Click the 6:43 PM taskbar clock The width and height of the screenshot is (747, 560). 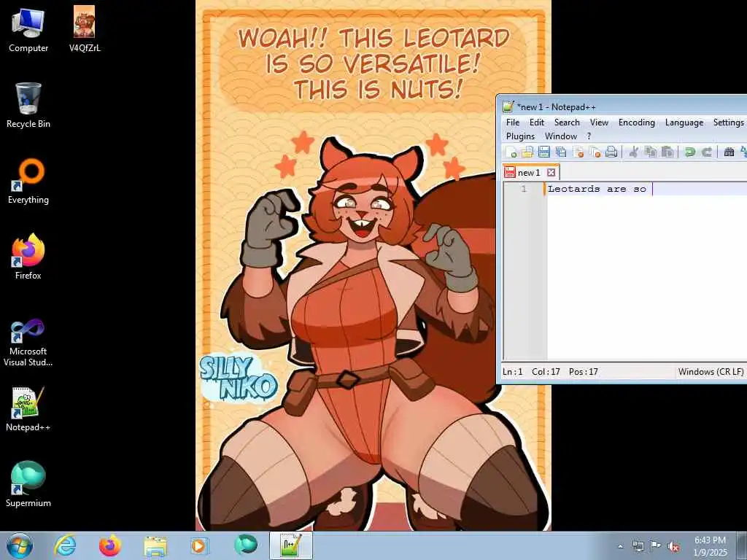tap(710, 546)
